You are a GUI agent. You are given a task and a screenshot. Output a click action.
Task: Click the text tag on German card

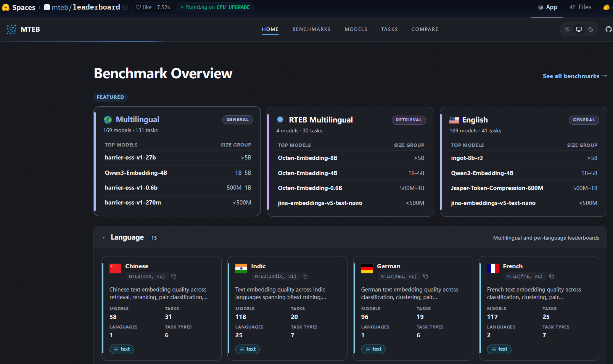(x=373, y=349)
